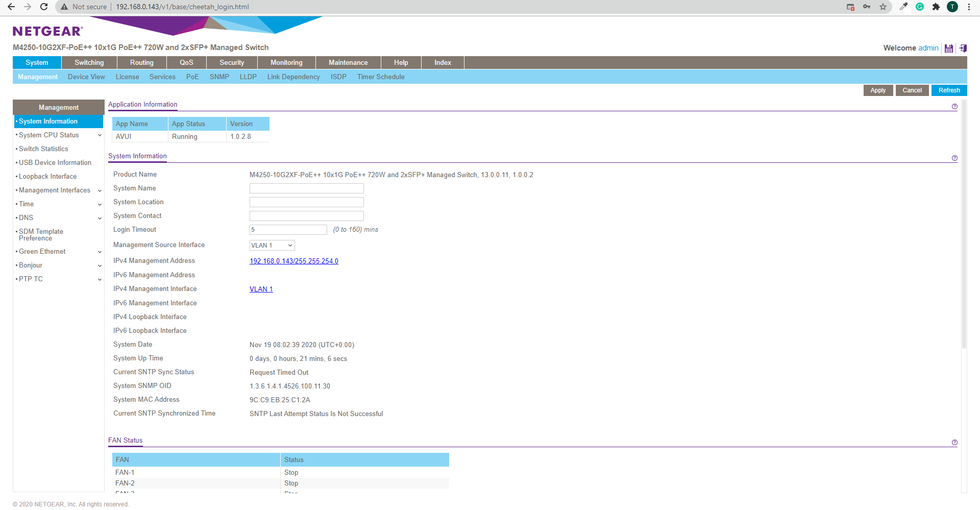This screenshot has width=980, height=510.
Task: Open help for FAN Status section
Action: click(x=954, y=443)
